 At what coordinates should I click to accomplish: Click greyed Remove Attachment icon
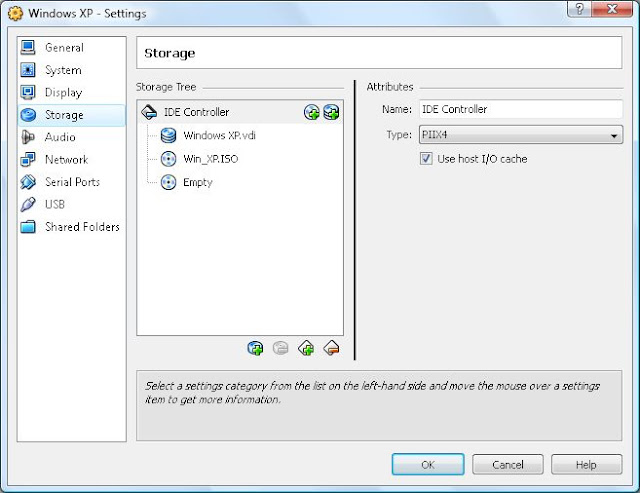click(280, 348)
